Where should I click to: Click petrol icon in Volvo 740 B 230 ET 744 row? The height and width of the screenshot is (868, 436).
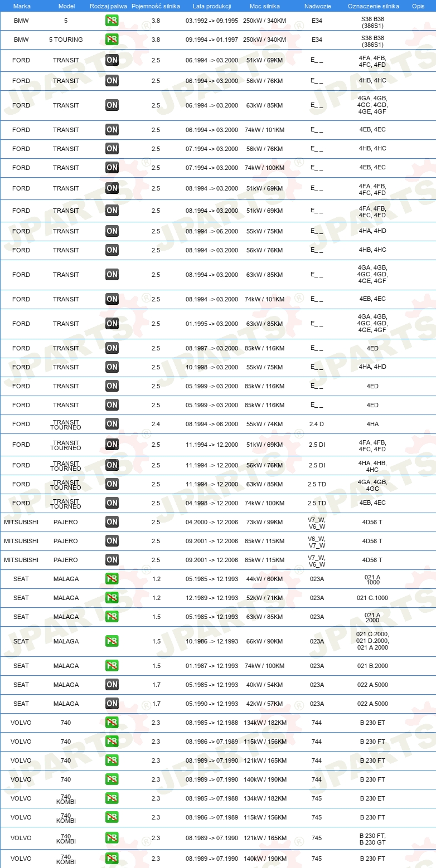coord(112,723)
